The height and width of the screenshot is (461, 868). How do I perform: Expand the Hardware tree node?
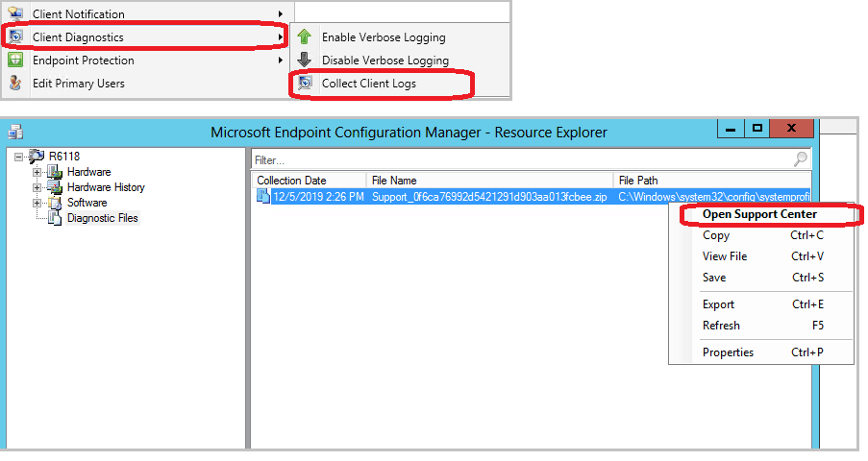pos(37,172)
